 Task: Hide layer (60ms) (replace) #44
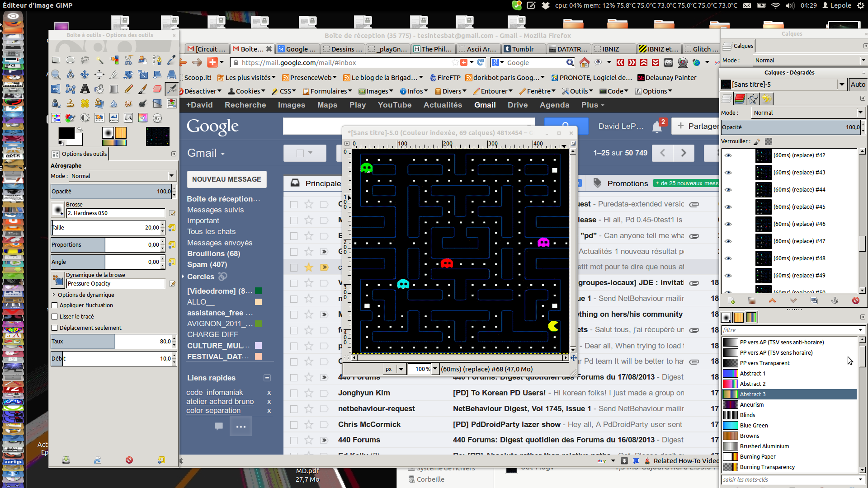tap(728, 190)
